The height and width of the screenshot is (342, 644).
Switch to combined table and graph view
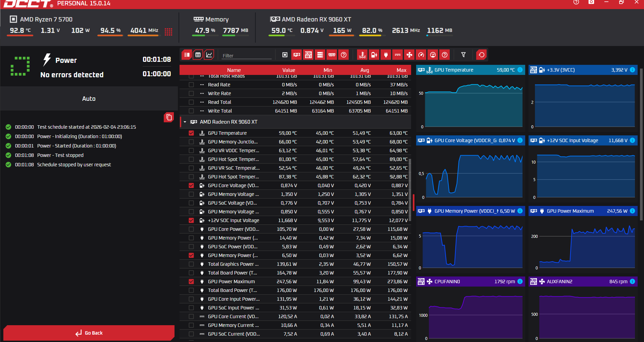click(187, 55)
